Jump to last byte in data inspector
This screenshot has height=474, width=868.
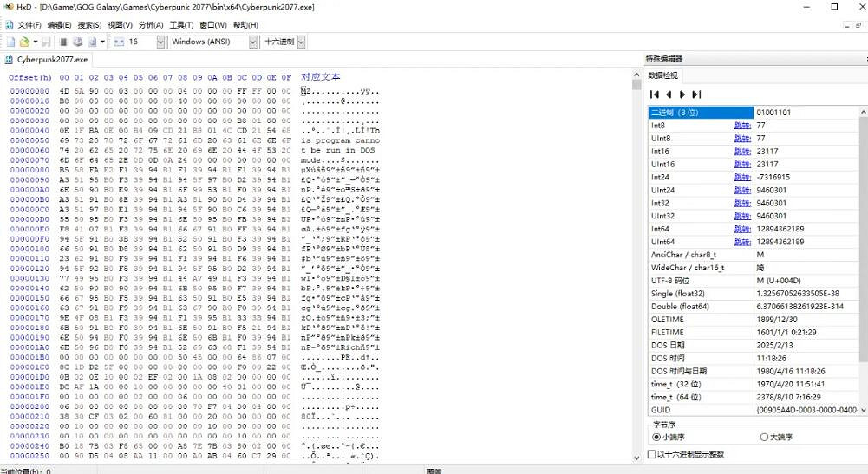point(696,94)
